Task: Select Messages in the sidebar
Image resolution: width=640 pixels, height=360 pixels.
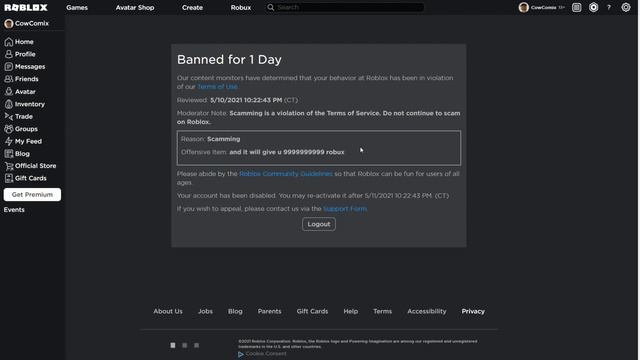Action: (30, 67)
